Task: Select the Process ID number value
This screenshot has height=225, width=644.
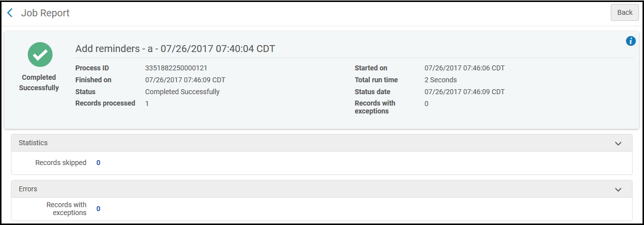Action: pos(176,68)
